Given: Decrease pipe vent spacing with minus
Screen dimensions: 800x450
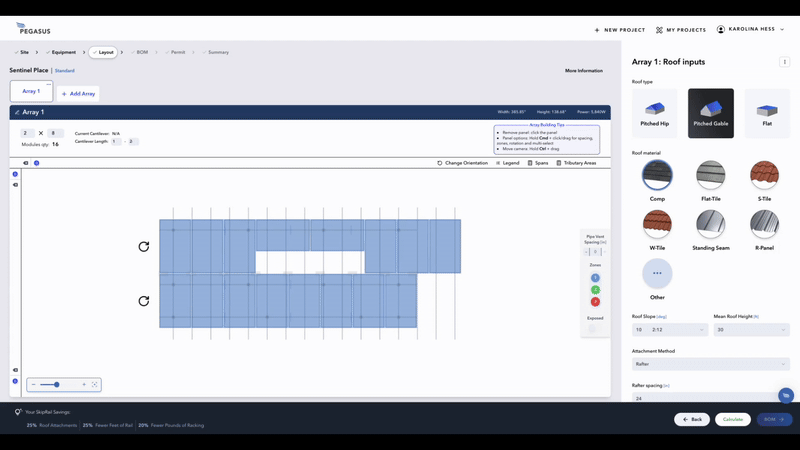Looking at the screenshot, I should click(587, 252).
